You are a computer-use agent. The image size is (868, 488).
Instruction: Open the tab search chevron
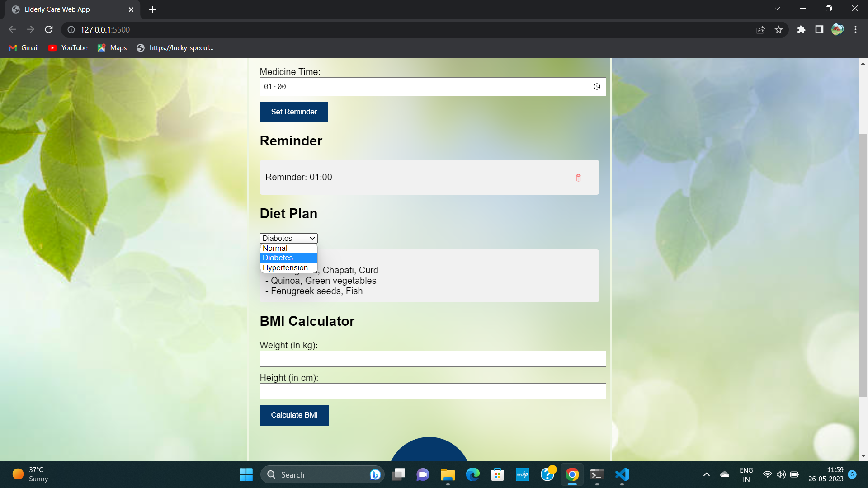click(x=777, y=9)
